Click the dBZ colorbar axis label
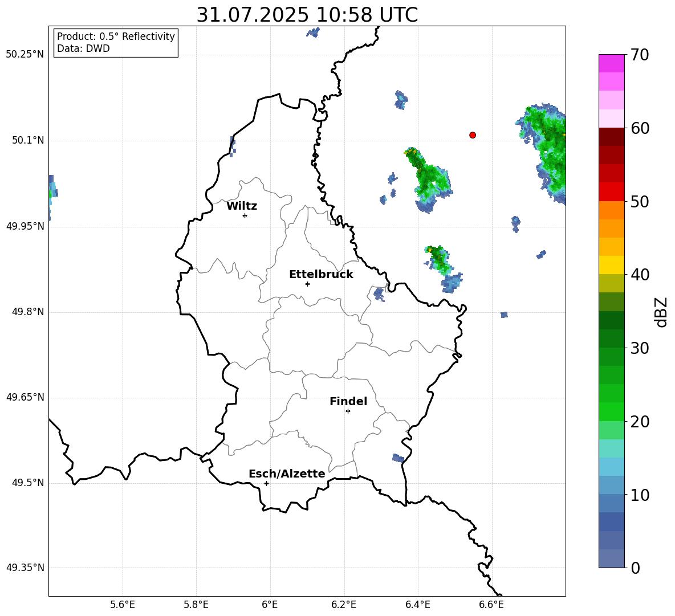The width and height of the screenshot is (675, 616). point(661,312)
